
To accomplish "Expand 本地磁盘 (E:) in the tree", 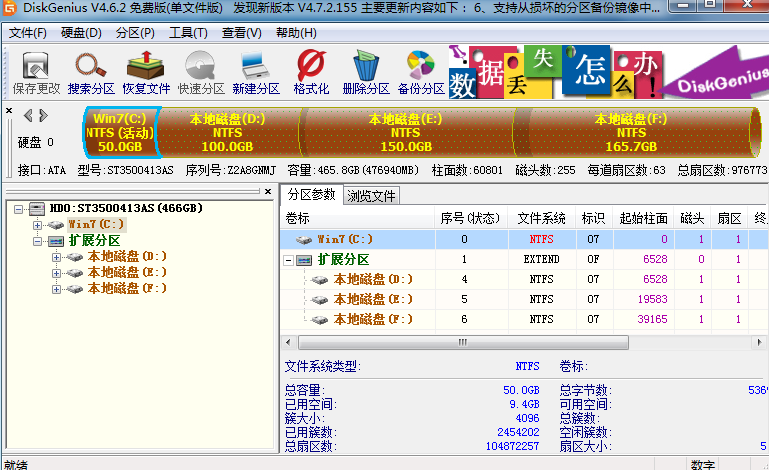I will [x=56, y=273].
